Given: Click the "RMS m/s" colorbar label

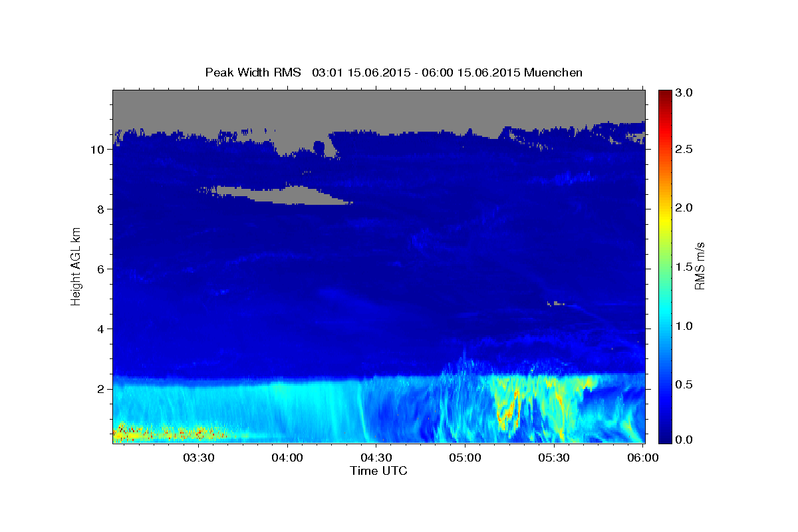Looking at the screenshot, I should (x=699, y=267).
